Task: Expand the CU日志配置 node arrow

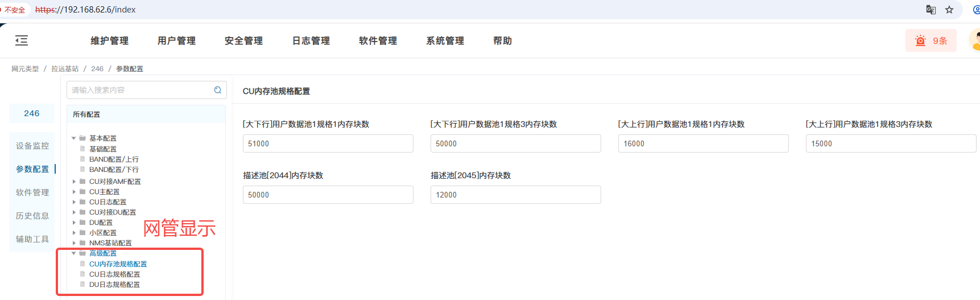Action: (x=74, y=202)
